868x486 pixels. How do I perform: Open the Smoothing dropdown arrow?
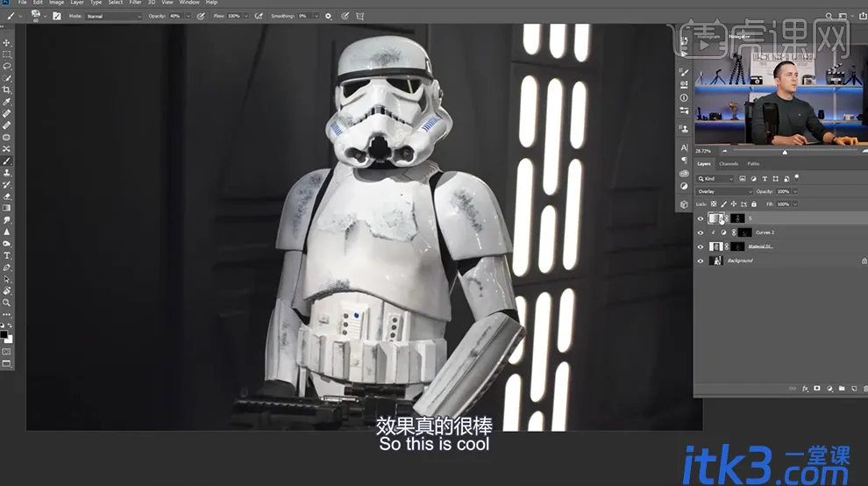[x=317, y=16]
